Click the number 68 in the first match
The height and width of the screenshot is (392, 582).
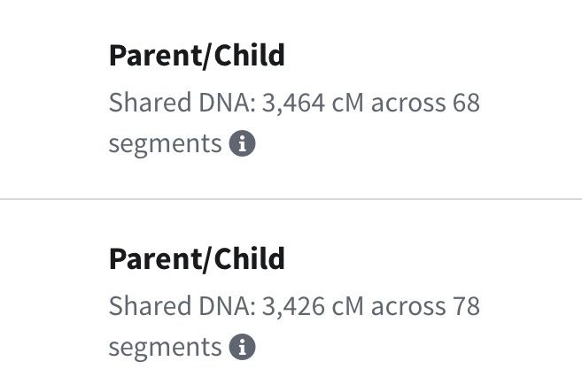click(466, 104)
